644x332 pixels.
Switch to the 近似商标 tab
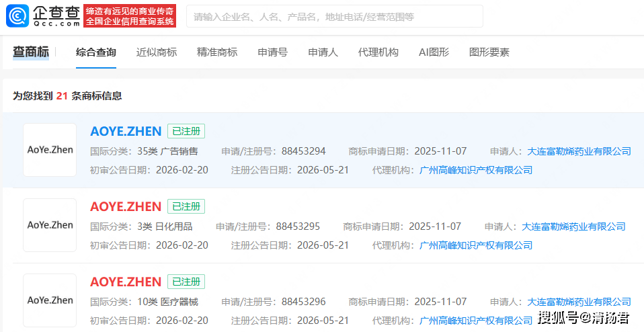pos(157,52)
